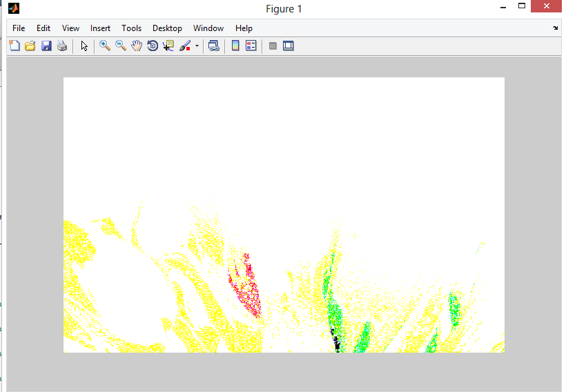
Task: Click the displayed image in the axes
Action: pos(284,215)
